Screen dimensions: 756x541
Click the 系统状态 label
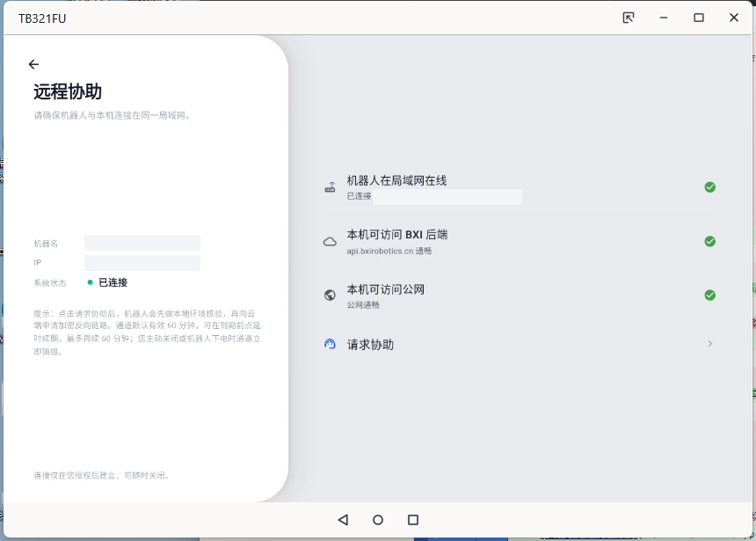click(x=50, y=282)
